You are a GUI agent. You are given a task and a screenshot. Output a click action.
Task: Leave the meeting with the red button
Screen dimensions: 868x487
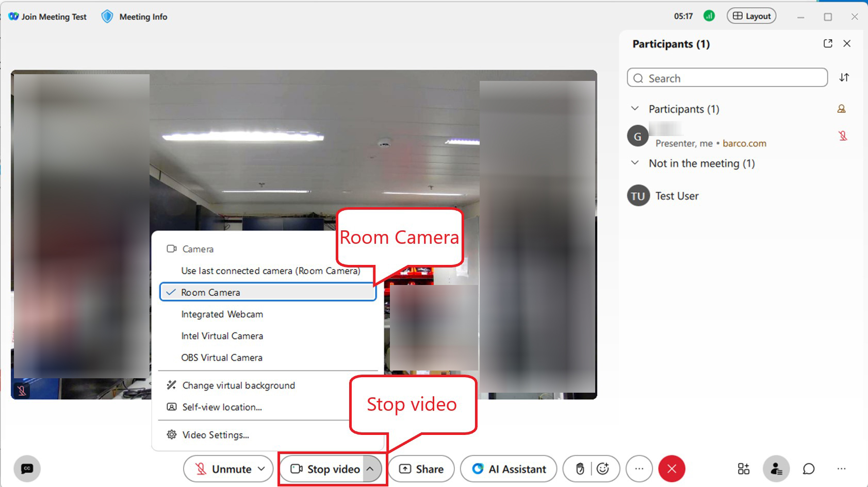[672, 469]
